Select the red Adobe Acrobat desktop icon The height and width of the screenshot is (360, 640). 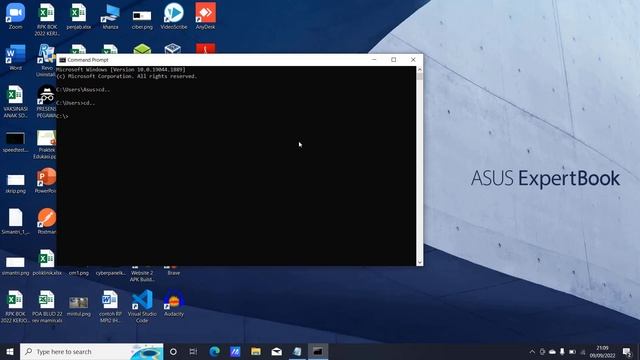205,49
